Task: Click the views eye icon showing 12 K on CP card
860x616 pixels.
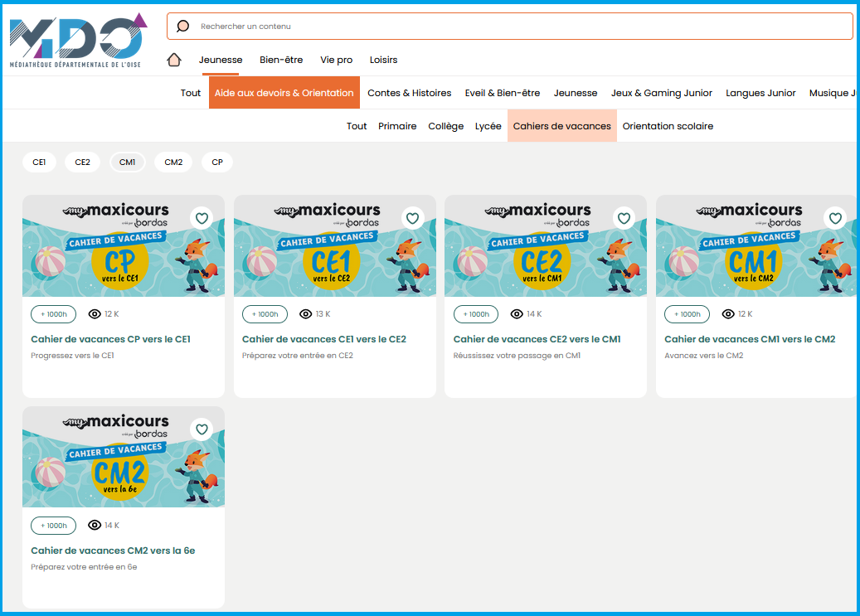Action: [x=95, y=314]
